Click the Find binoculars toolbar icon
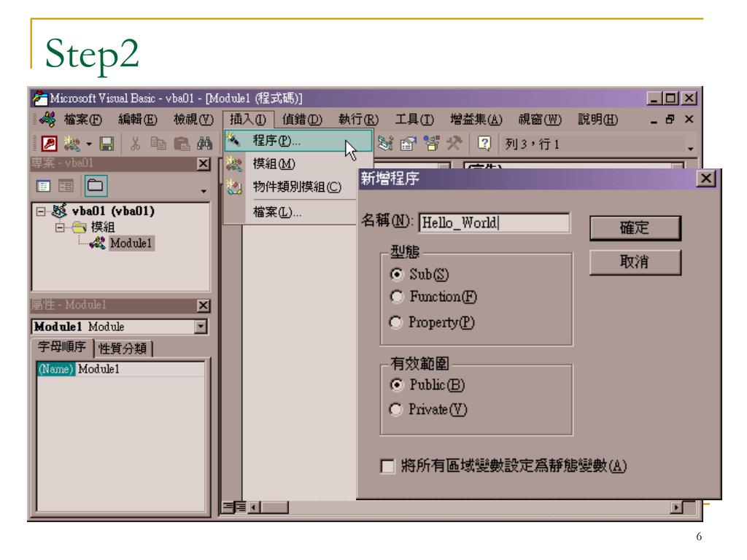The height and width of the screenshot is (560, 747). 205,144
